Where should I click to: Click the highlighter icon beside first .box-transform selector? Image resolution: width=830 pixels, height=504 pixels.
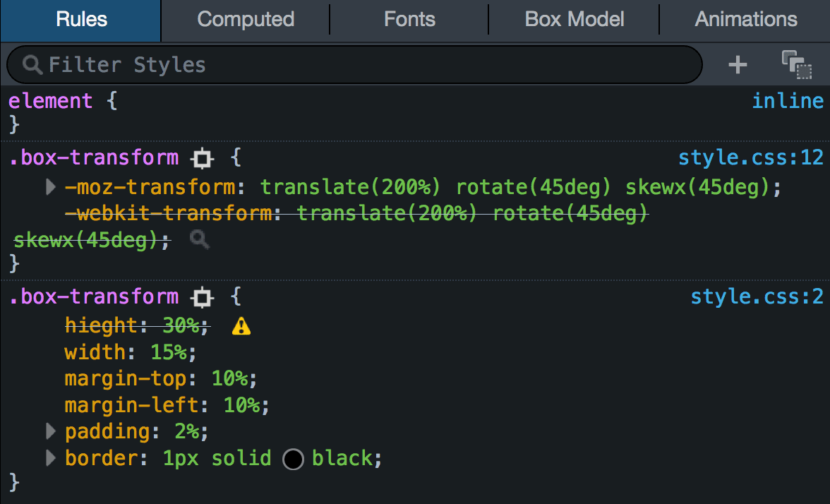point(201,158)
